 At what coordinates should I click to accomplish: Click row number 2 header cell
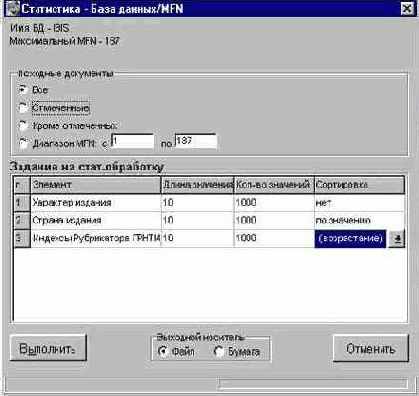pyautogui.click(x=22, y=220)
